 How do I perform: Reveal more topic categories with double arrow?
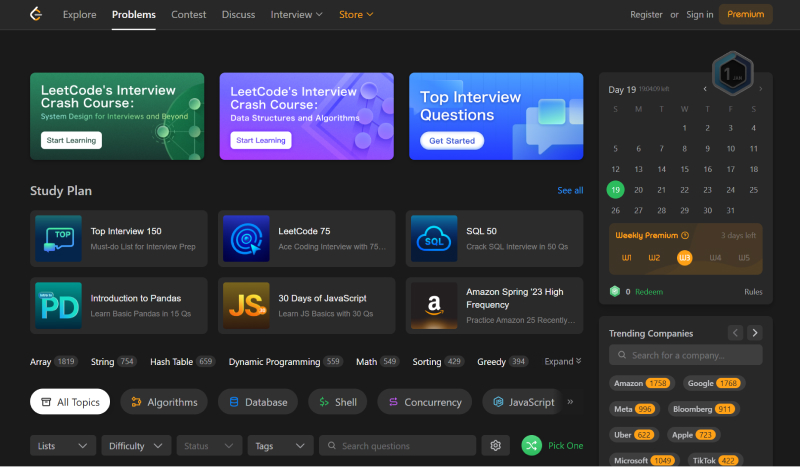[570, 402]
